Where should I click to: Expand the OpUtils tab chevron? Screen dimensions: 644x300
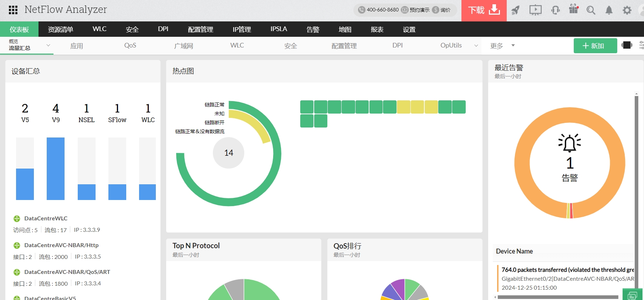(476, 45)
